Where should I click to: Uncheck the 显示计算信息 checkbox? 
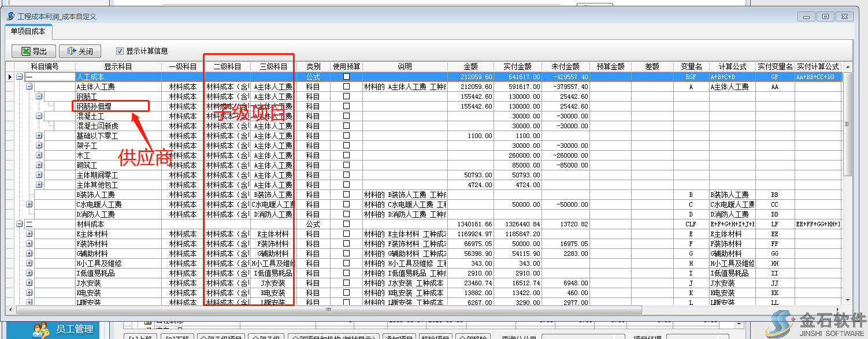[120, 51]
